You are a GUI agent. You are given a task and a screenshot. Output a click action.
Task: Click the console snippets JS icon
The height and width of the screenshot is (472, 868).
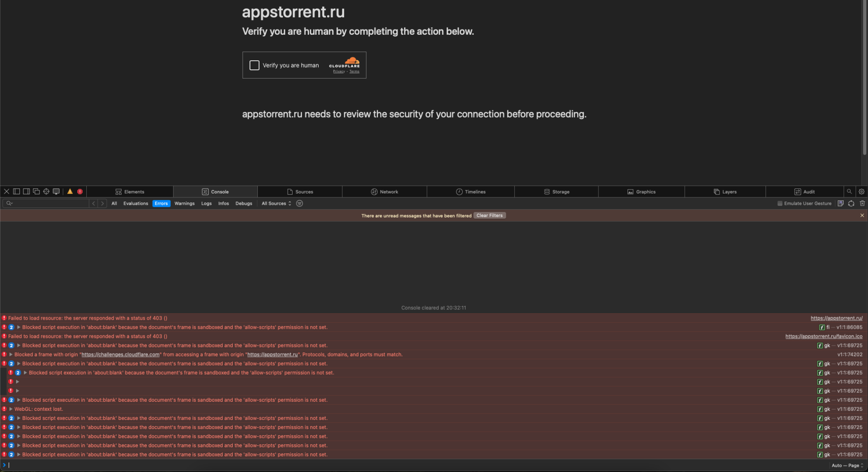[840, 203]
